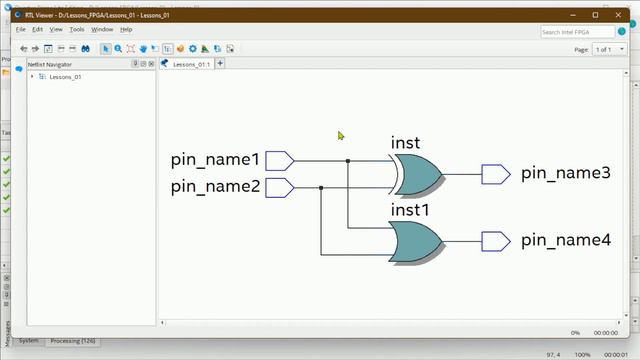Select the inst XOR gate
Screen dimensions: 640x360
(416, 175)
